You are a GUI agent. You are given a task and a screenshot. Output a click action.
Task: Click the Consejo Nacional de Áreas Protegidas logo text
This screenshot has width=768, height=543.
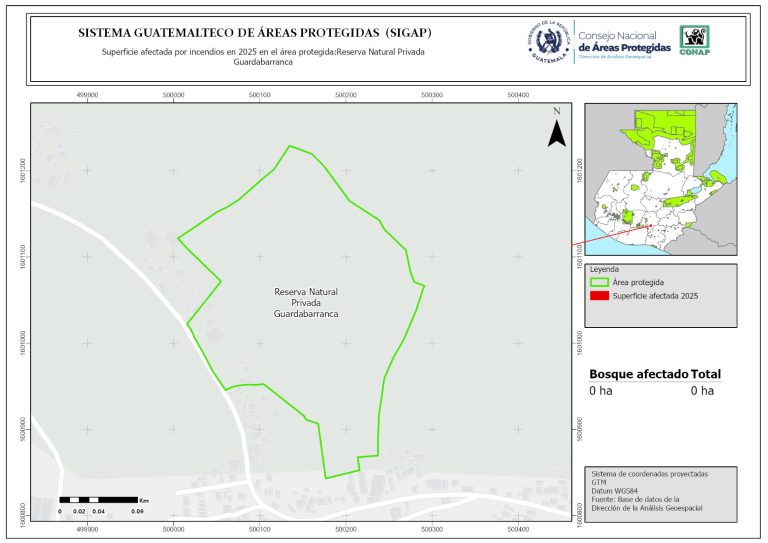(625, 42)
